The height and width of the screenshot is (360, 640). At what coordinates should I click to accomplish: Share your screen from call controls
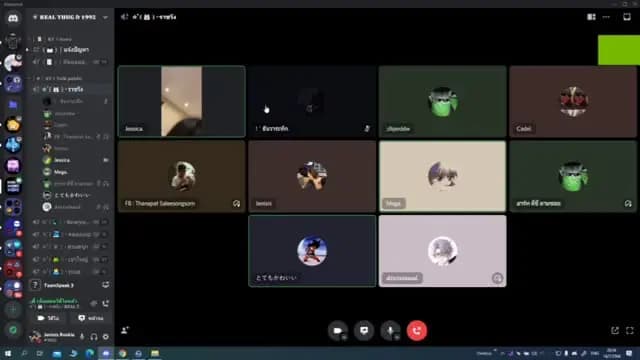coord(364,330)
